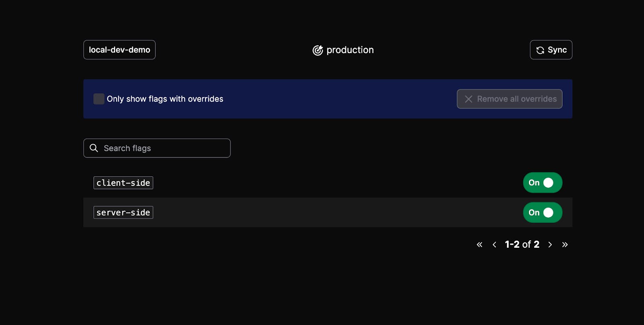Go to the next page of flags

tap(550, 245)
